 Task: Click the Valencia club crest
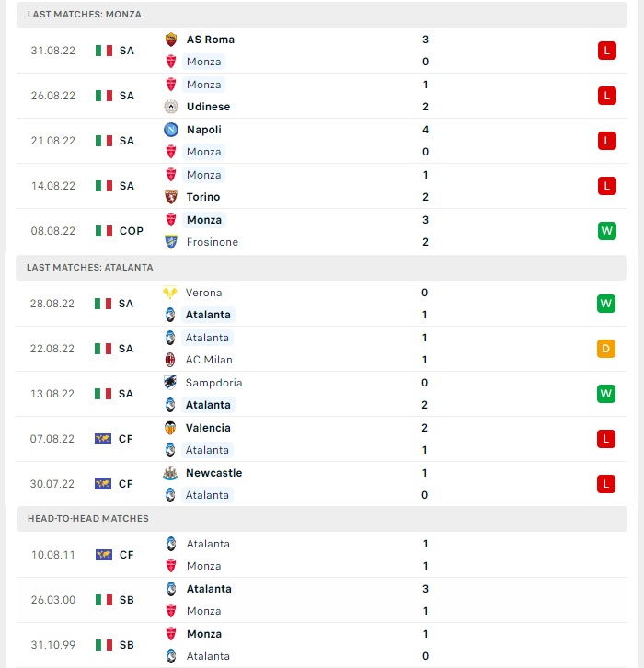point(170,428)
